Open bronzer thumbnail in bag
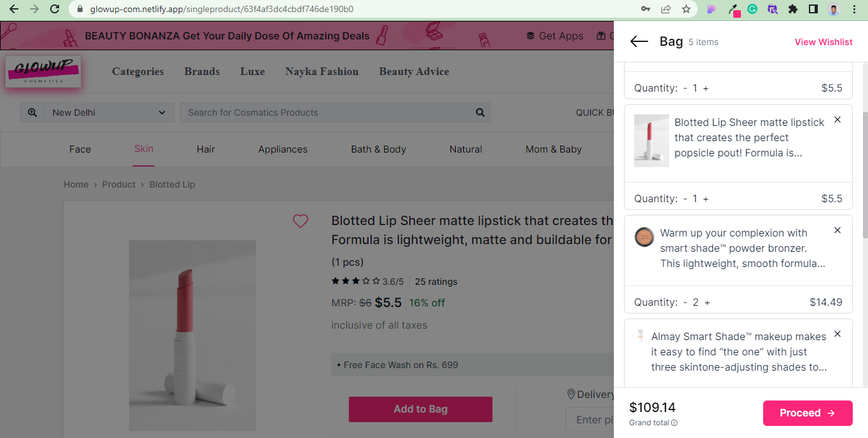The width and height of the screenshot is (868, 438). click(644, 237)
